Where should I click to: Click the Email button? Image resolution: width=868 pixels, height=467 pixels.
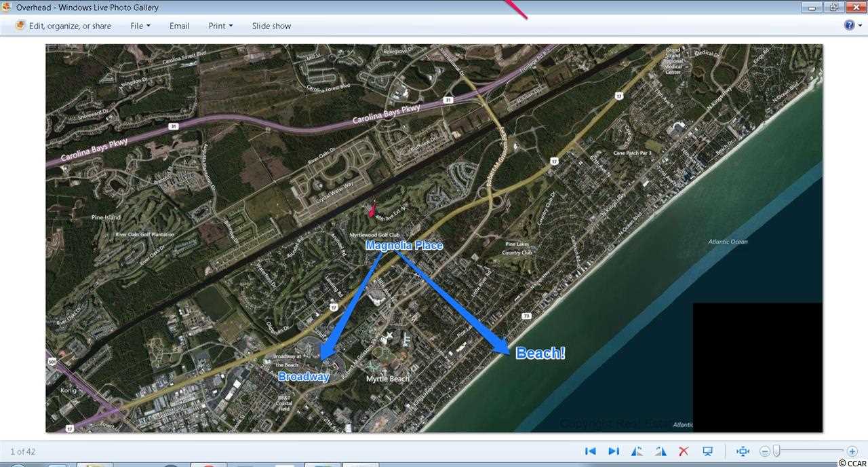point(179,26)
